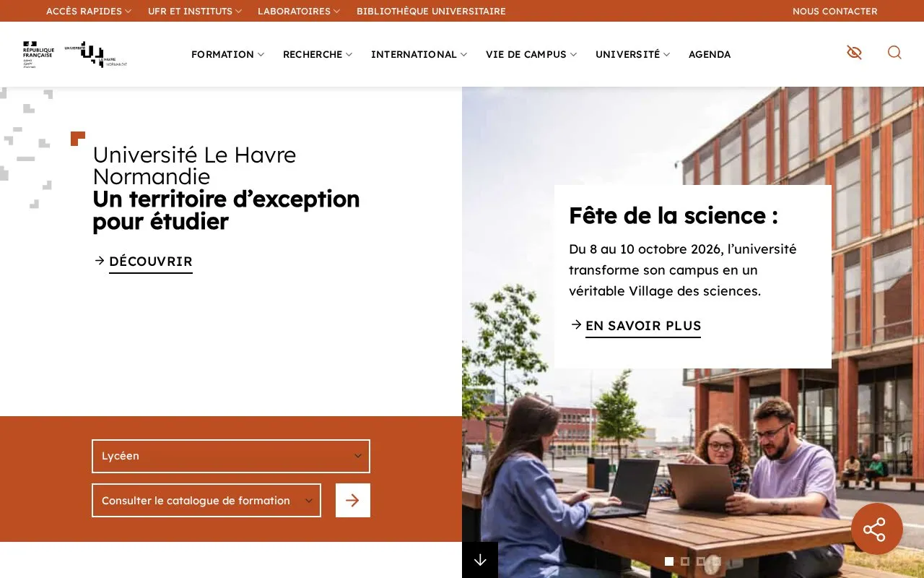Viewport: 924px width, 578px height.
Task: Open the Consulter le catalogue de formation dropdown
Action: pos(206,500)
